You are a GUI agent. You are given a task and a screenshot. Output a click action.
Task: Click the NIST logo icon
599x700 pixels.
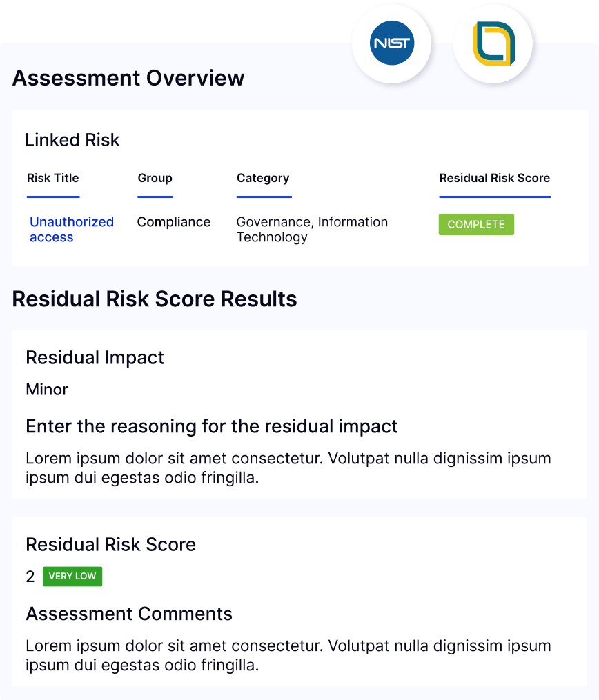pyautogui.click(x=392, y=43)
